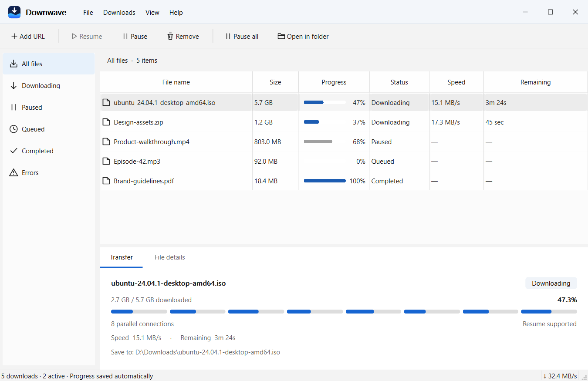The width and height of the screenshot is (588, 381).
Task: Click the Paused sidebar bars icon
Action: coord(14,108)
